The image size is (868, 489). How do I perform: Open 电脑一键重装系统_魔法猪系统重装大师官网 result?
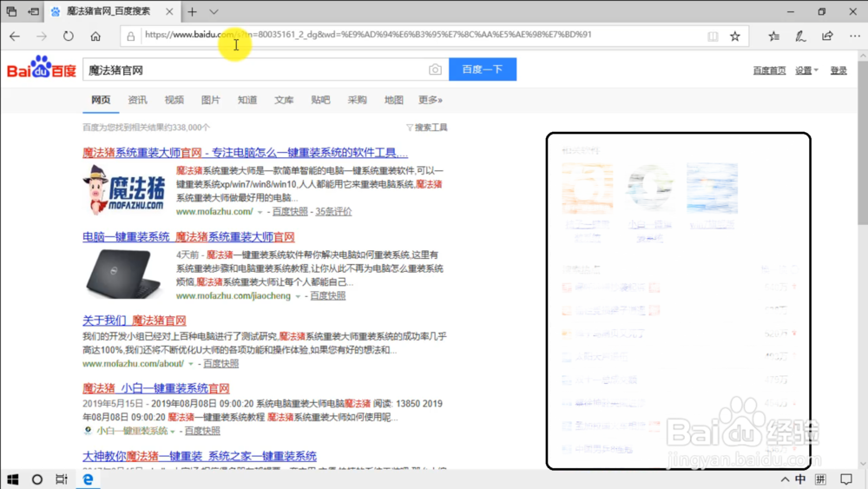[x=188, y=236]
